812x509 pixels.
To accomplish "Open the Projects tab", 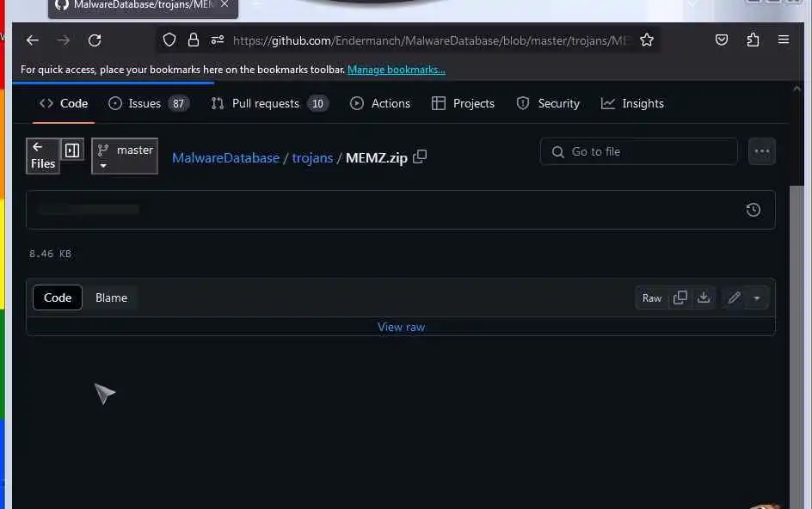I will [x=463, y=103].
